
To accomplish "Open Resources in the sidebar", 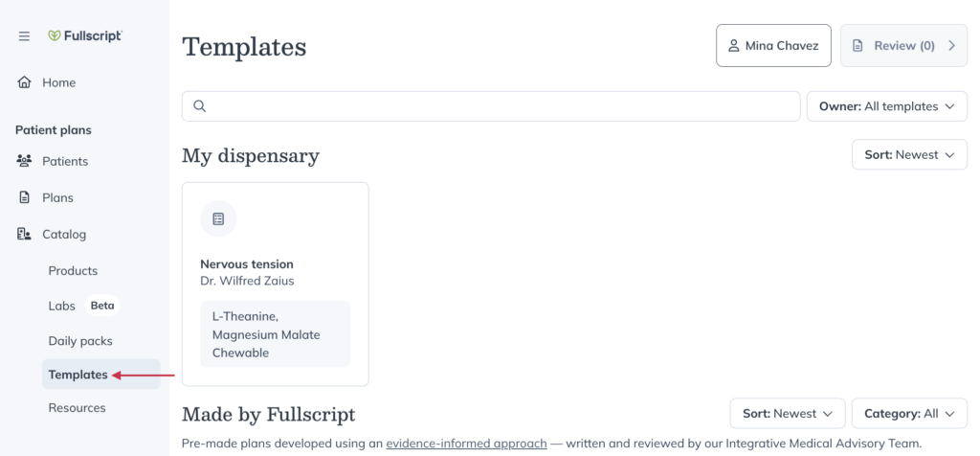I will pos(77,408).
